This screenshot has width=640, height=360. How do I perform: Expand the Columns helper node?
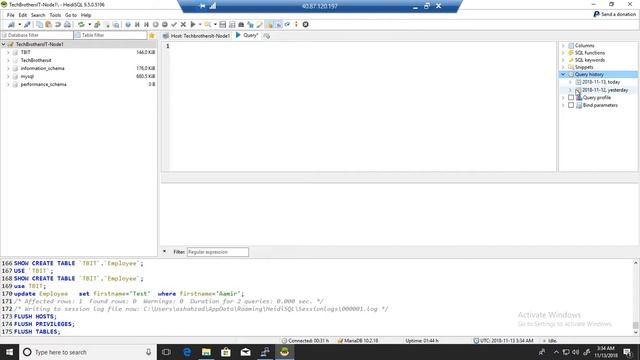tap(563, 46)
